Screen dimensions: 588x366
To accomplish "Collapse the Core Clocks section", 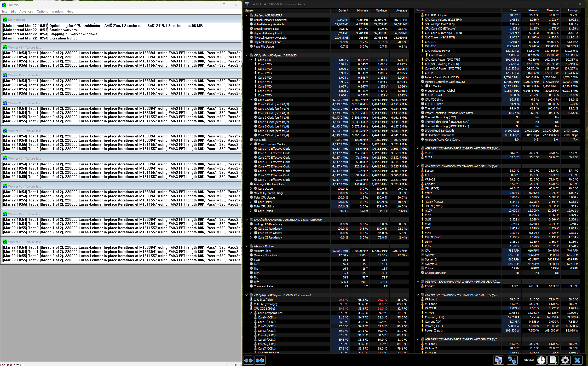I will pyautogui.click(x=251, y=100).
